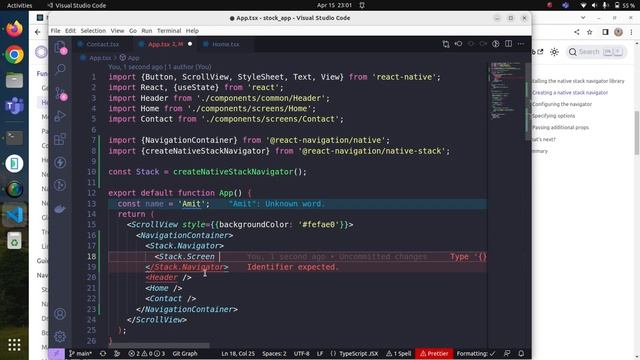Viewport: 640px width, 360px height.
Task: Open the Run menu
Action: (147, 31)
